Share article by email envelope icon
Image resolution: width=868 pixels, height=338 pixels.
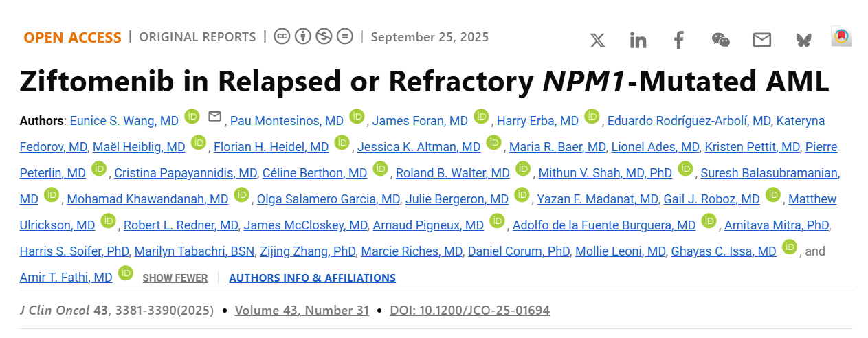click(x=761, y=40)
